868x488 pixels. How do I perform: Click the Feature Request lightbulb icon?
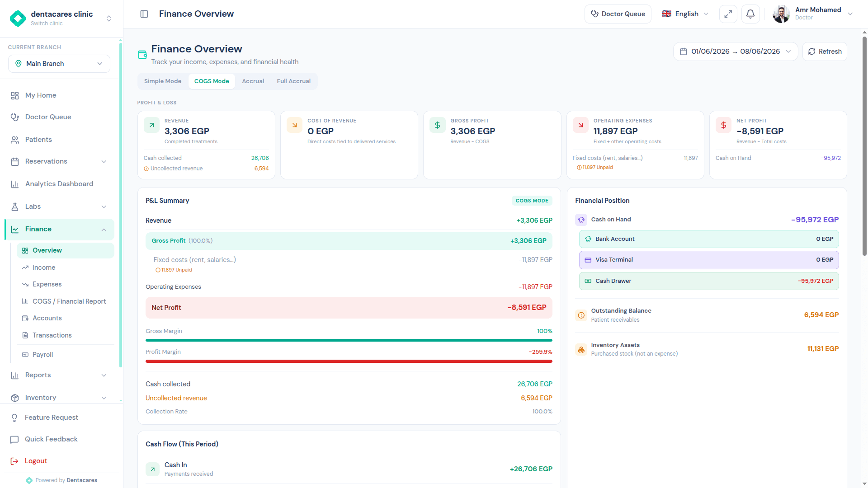click(14, 418)
